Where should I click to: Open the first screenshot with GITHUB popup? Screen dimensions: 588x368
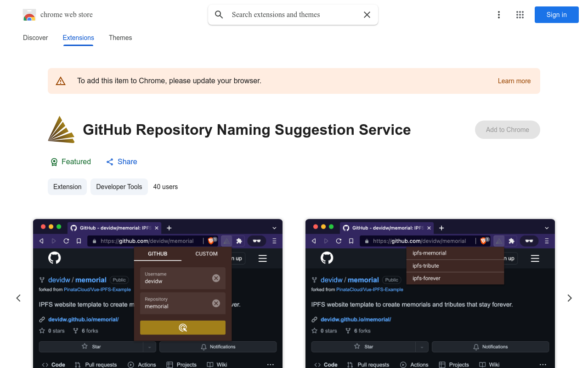pyautogui.click(x=158, y=293)
